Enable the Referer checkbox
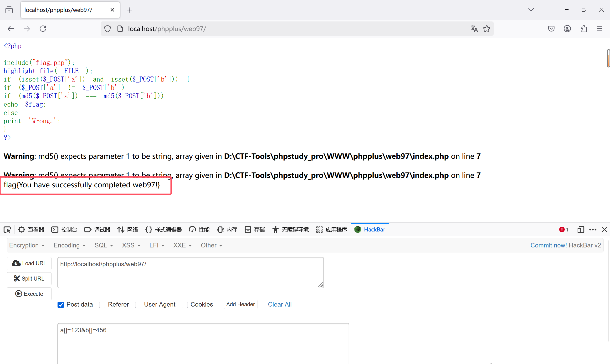 click(x=102, y=305)
